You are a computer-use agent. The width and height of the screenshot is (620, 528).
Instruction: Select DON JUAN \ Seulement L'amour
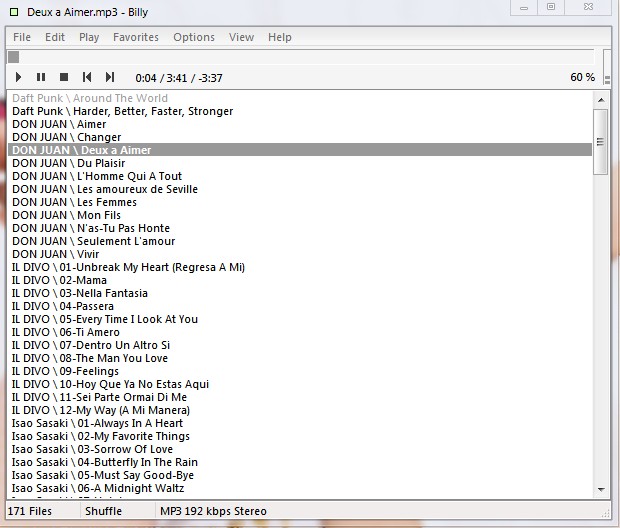tap(300, 241)
